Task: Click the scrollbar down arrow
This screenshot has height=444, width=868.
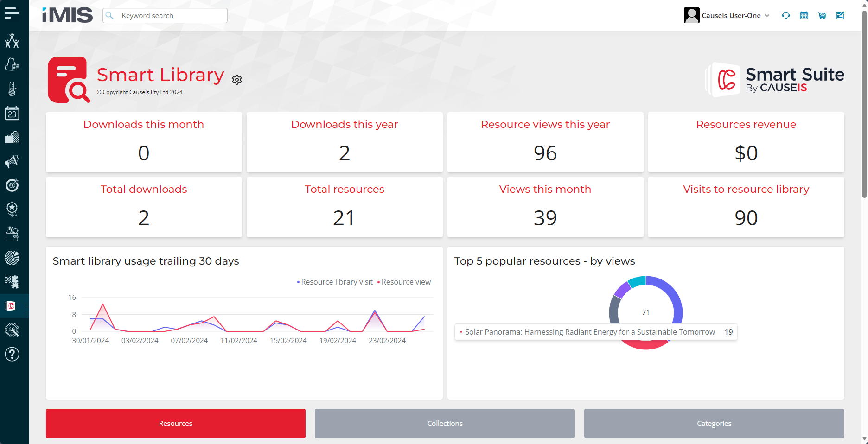Action: point(864,439)
